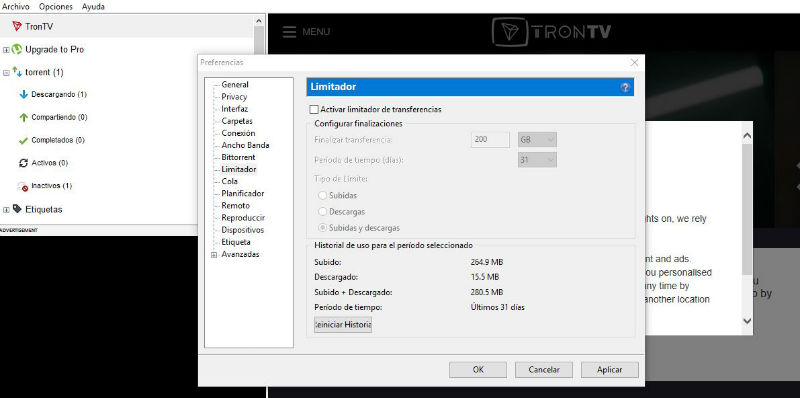Screen dimensions: 800x398
Task: Close the Preferencias dialog with the X
Action: tap(634, 63)
